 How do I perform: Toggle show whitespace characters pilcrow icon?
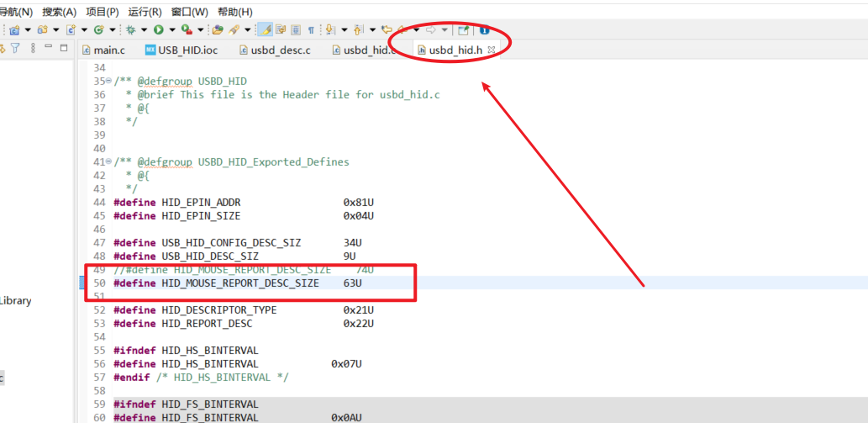click(311, 30)
